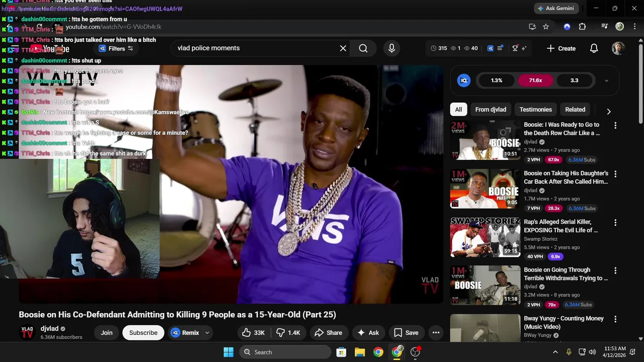
Task: Open djvlad channel name under video
Action: pos(49,329)
